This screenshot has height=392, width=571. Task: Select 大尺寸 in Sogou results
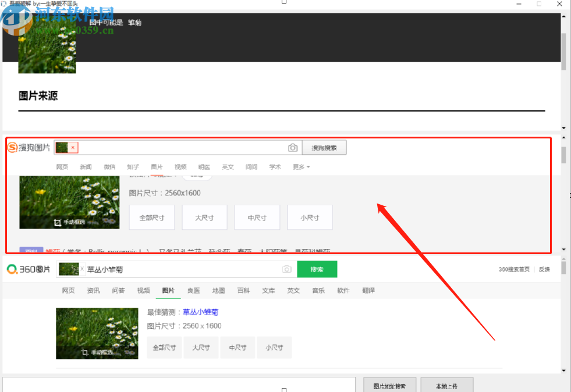pos(204,218)
